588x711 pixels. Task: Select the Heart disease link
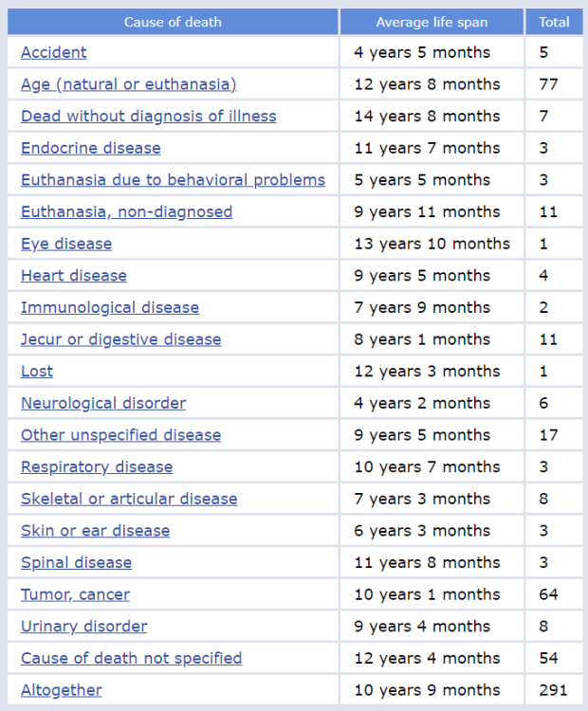pyautogui.click(x=74, y=276)
